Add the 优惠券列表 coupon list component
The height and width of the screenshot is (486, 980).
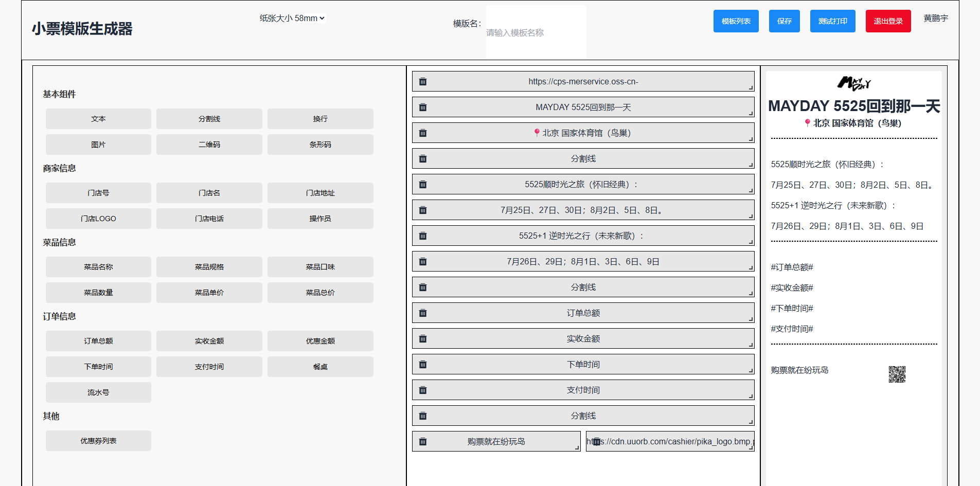tap(98, 441)
